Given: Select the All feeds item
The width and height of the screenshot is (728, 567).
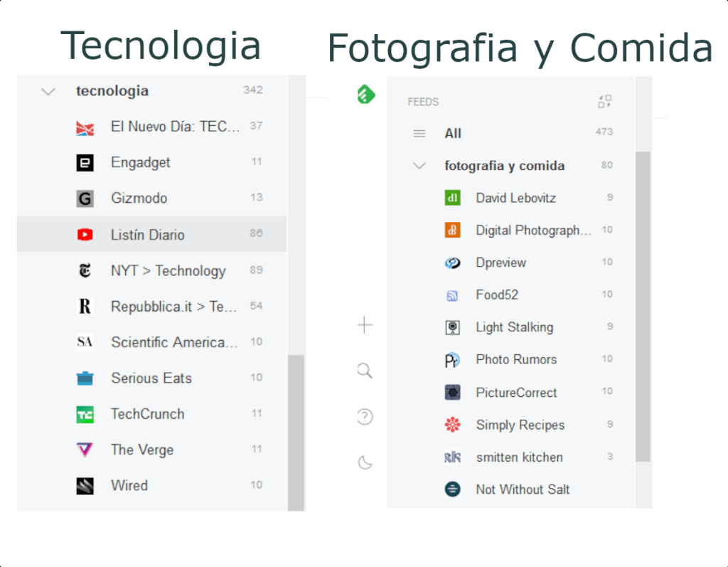Looking at the screenshot, I should 453,133.
